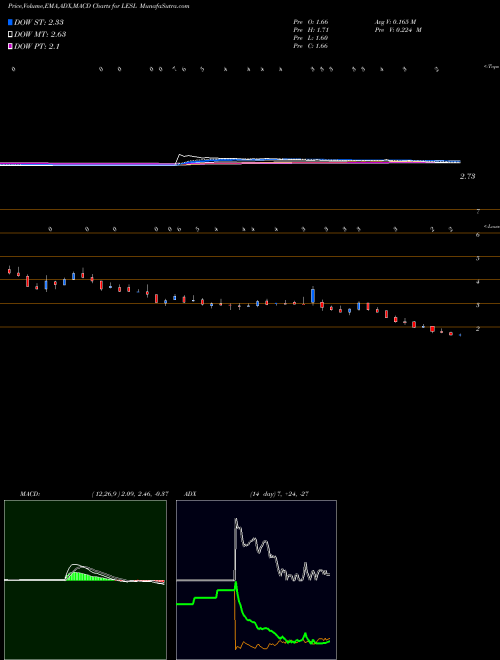Select the 'DOW ST: 2.33' legend text
The image size is (500, 660).
pos(39,22)
